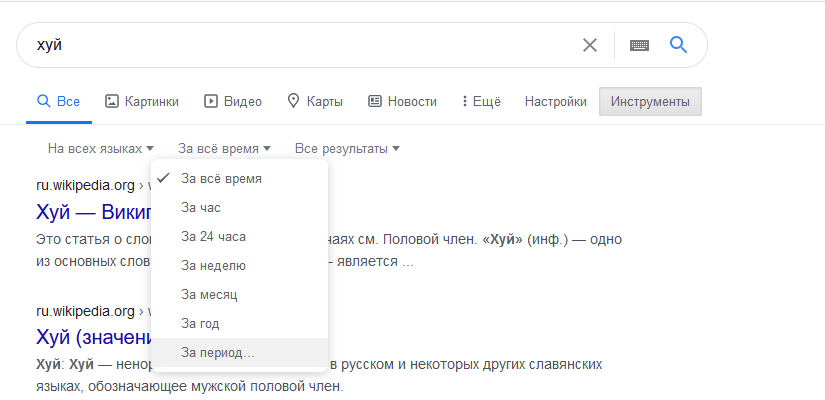Open the on-screen keyboard icon
The image size is (825, 400).
pyautogui.click(x=639, y=45)
